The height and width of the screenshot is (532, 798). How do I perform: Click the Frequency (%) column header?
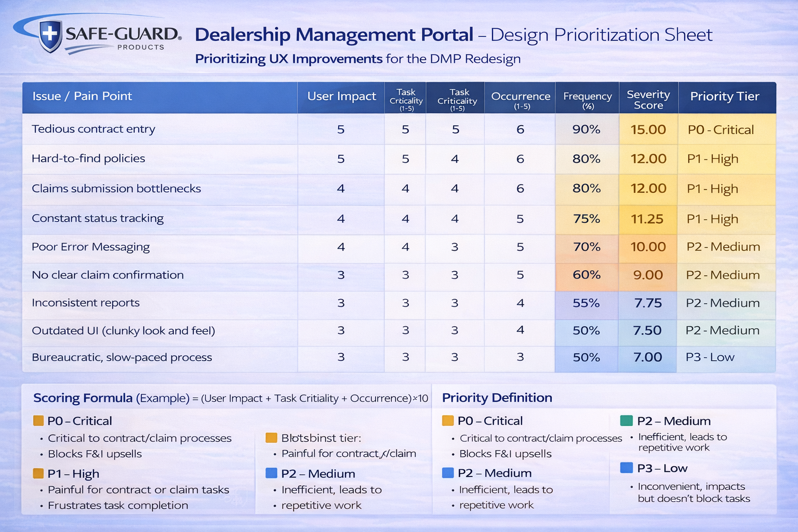pyautogui.click(x=587, y=99)
